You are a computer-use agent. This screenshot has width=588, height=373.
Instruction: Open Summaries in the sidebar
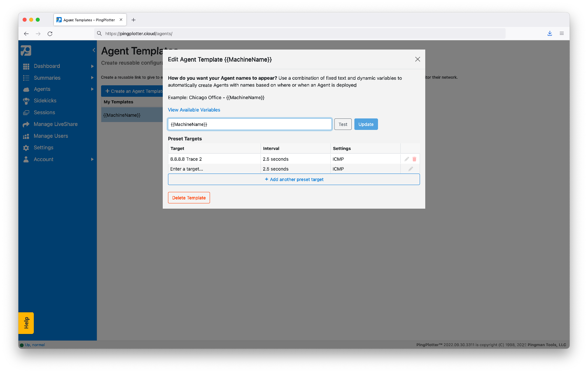pyautogui.click(x=47, y=78)
